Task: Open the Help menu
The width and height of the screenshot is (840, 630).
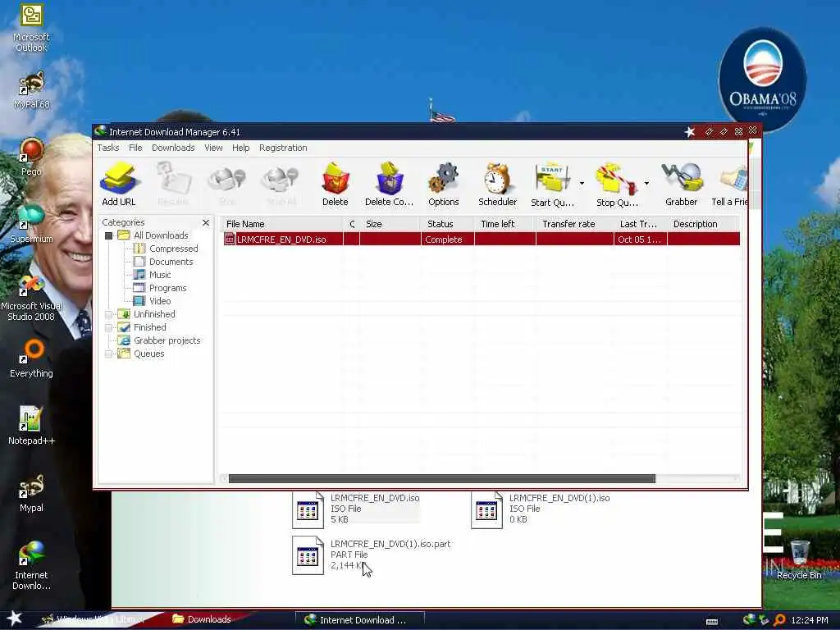Action: coord(240,148)
